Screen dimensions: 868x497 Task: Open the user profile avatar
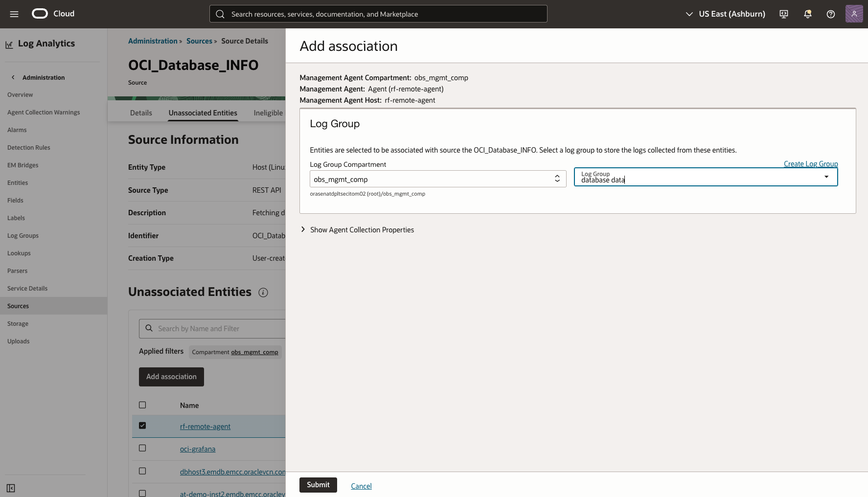854,14
